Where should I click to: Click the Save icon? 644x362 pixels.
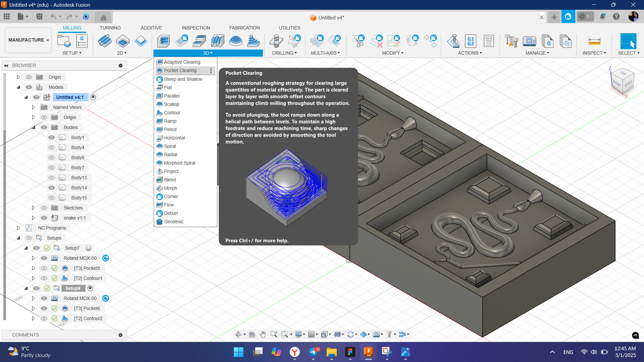click(39, 16)
